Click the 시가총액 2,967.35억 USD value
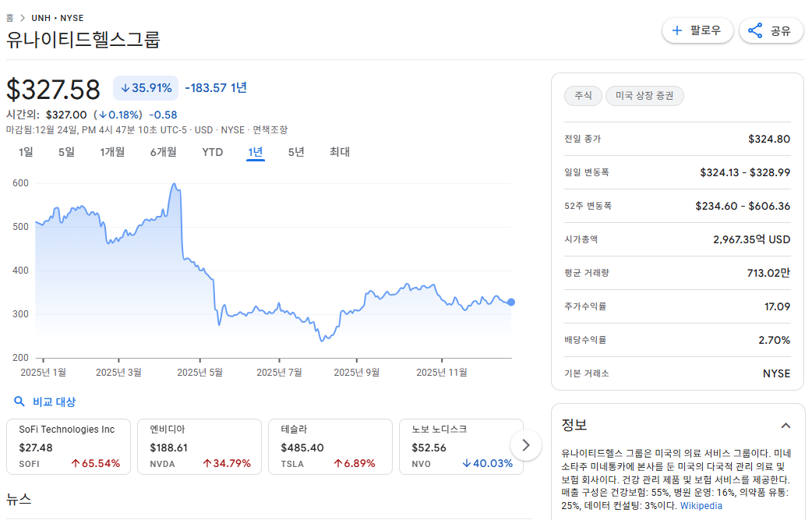This screenshot has height=520, width=812. coord(751,239)
